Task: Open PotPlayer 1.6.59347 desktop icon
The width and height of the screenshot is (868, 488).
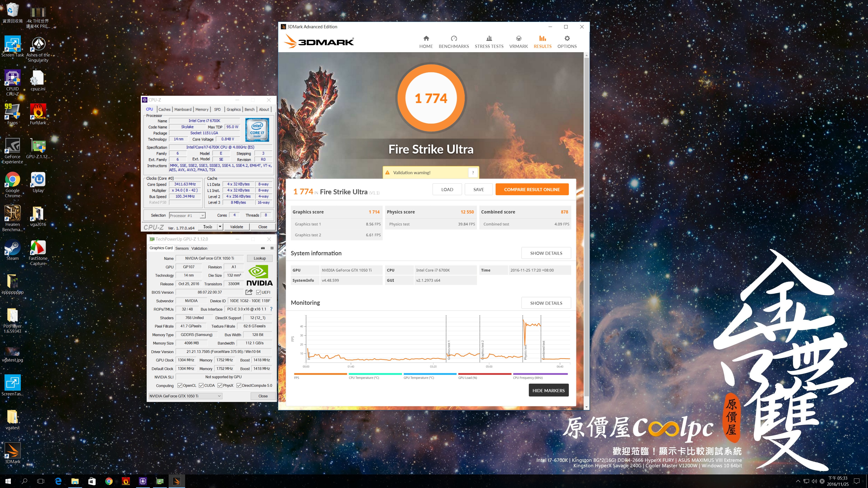Action: (12, 321)
